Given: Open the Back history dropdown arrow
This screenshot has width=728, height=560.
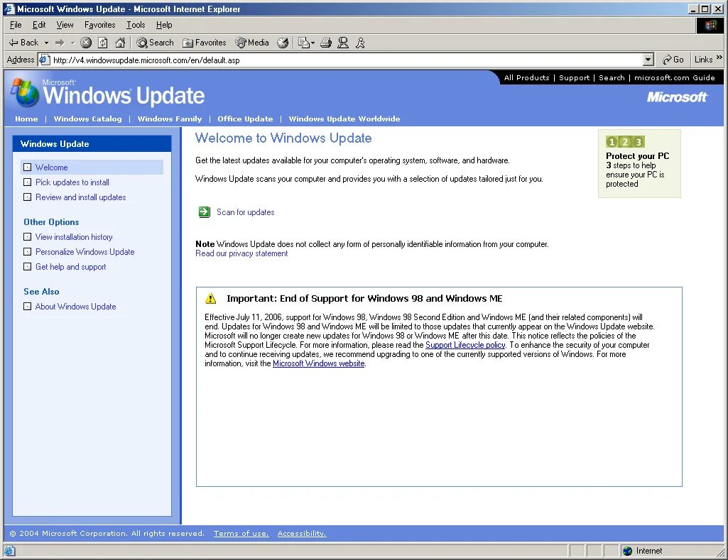Looking at the screenshot, I should [46, 43].
